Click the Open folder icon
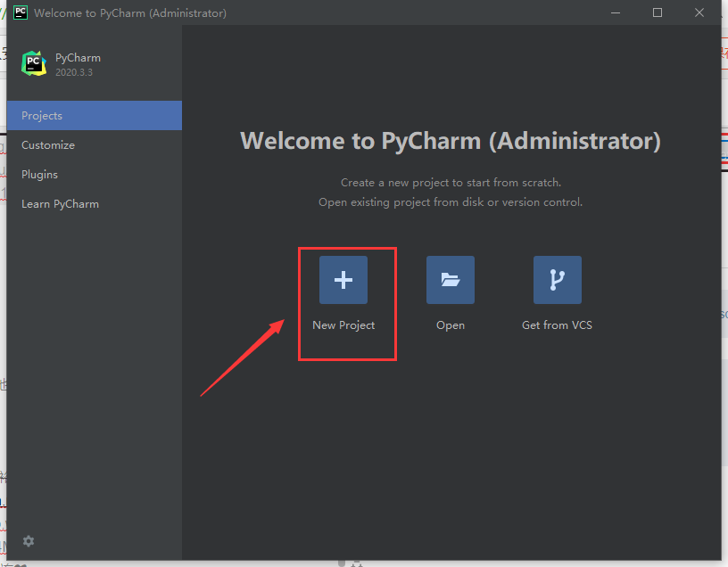The width and height of the screenshot is (728, 567). click(451, 280)
